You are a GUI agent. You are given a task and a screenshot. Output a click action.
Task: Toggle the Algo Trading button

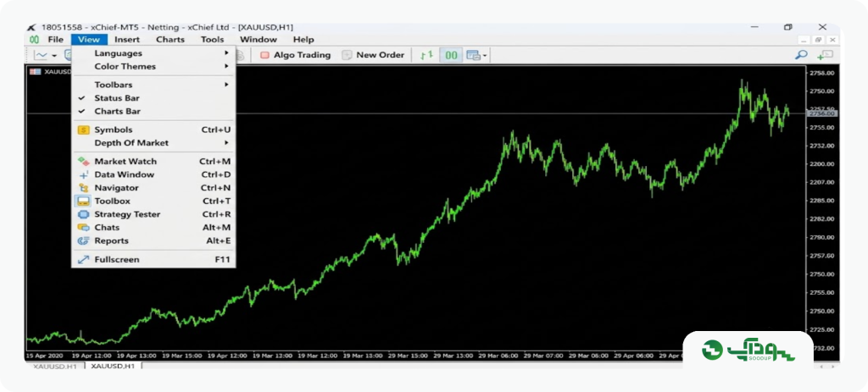click(x=295, y=55)
